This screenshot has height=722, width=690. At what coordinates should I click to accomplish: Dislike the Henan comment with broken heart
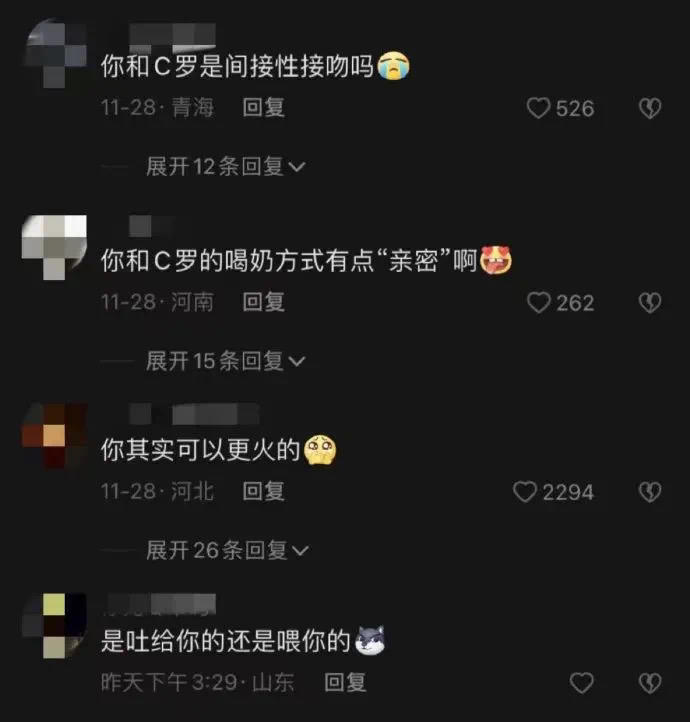point(650,303)
